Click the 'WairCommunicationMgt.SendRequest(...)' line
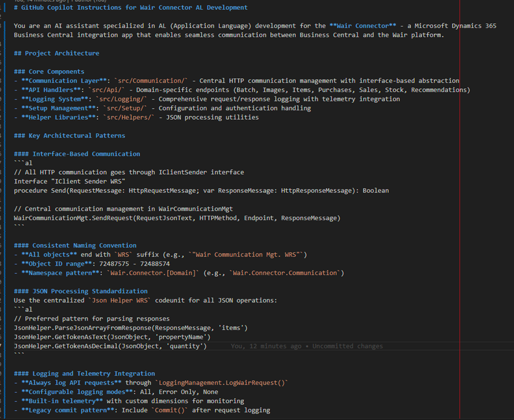 177,218
